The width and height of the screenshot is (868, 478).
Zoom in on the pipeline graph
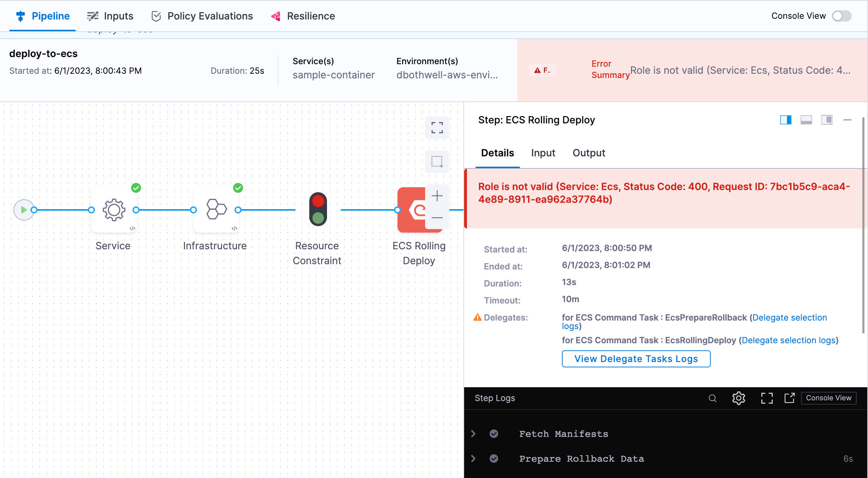[437, 196]
